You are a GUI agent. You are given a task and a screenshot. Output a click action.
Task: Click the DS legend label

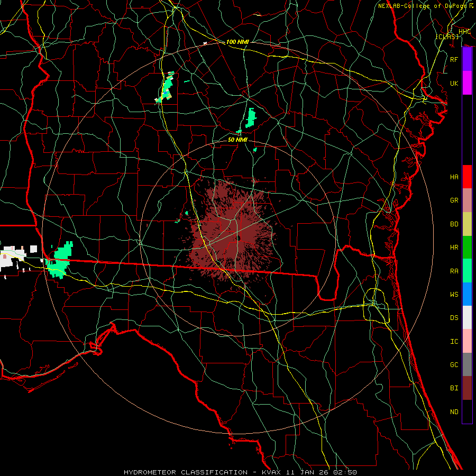pos(454,318)
